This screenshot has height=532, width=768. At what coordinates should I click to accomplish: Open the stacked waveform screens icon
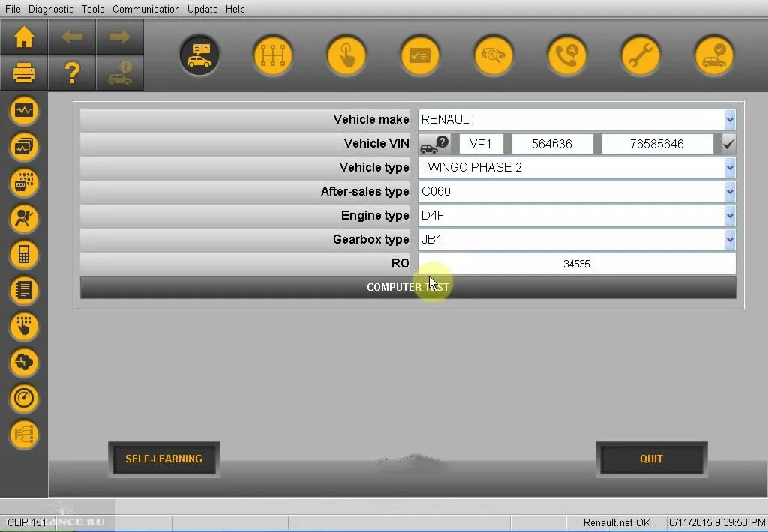(x=24, y=147)
